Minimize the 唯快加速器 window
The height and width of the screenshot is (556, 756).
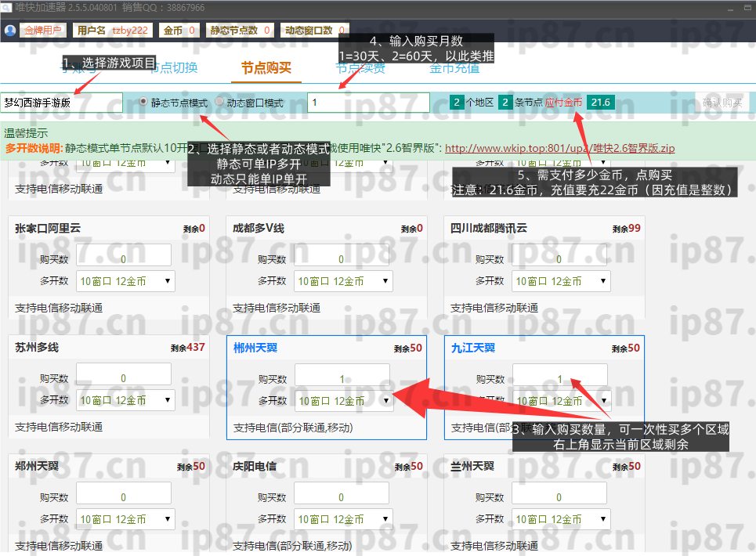[727, 8]
